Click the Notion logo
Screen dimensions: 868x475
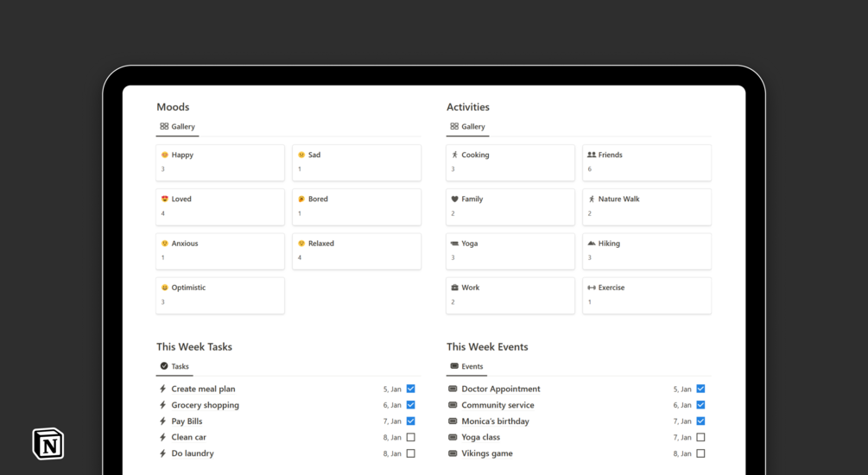(48, 444)
